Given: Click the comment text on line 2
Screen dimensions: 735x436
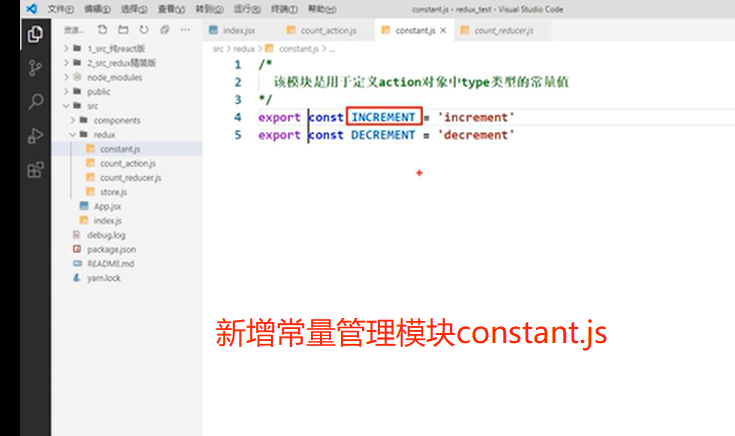Looking at the screenshot, I should click(x=421, y=82).
